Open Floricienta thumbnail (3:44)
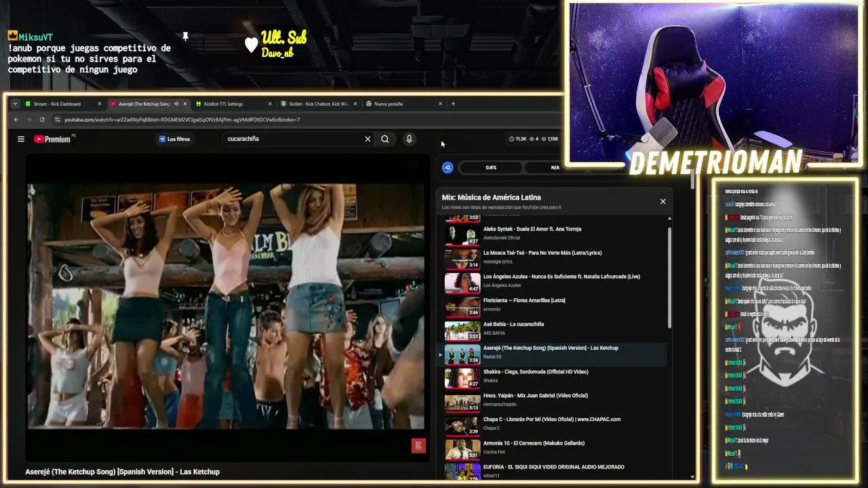Screen dimensions: 868x488 (x=462, y=306)
